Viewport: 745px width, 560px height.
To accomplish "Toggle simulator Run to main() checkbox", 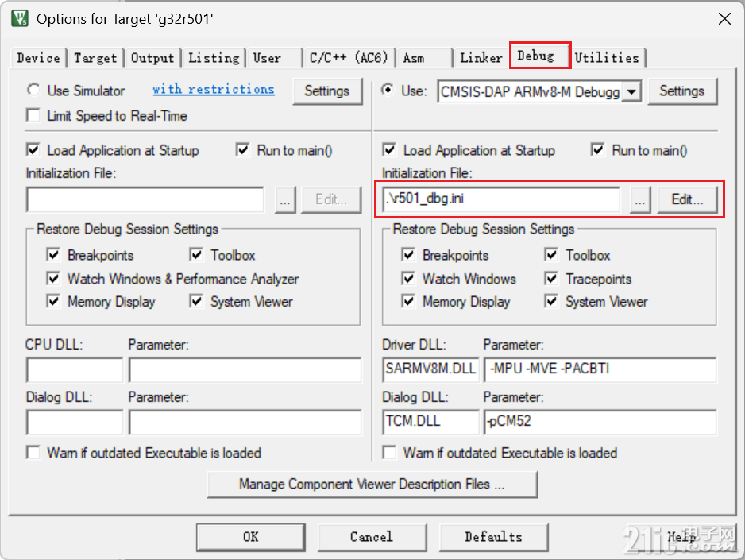I will (x=243, y=150).
